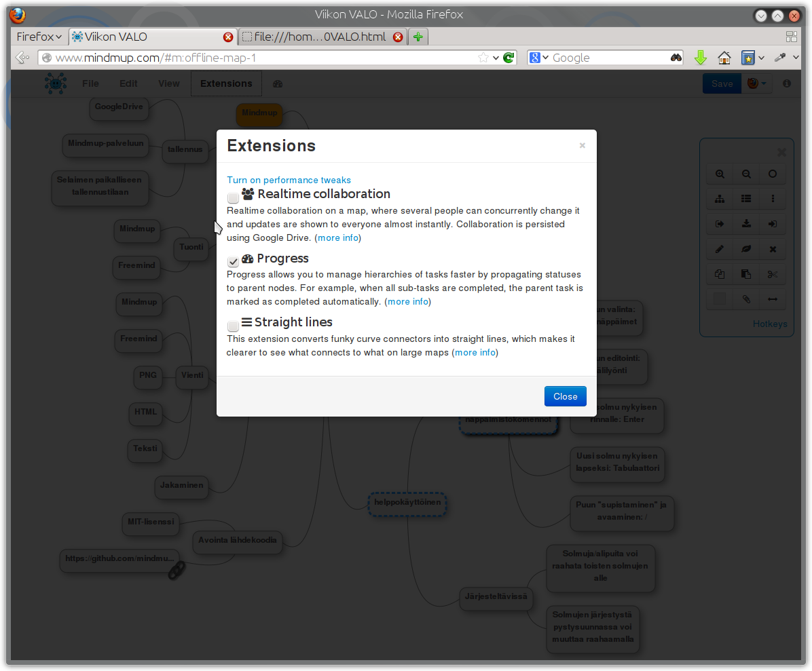Click the tab groups icon

tap(791, 36)
